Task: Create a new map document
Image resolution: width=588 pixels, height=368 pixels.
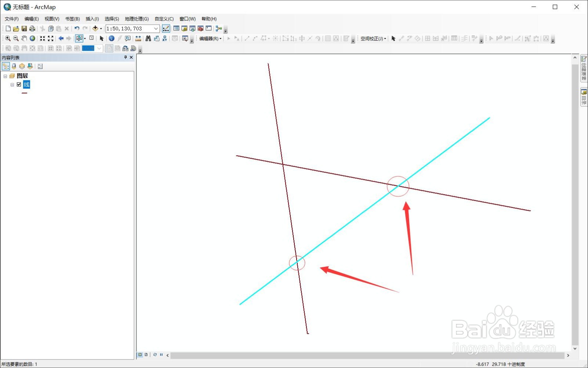Action: 8,29
